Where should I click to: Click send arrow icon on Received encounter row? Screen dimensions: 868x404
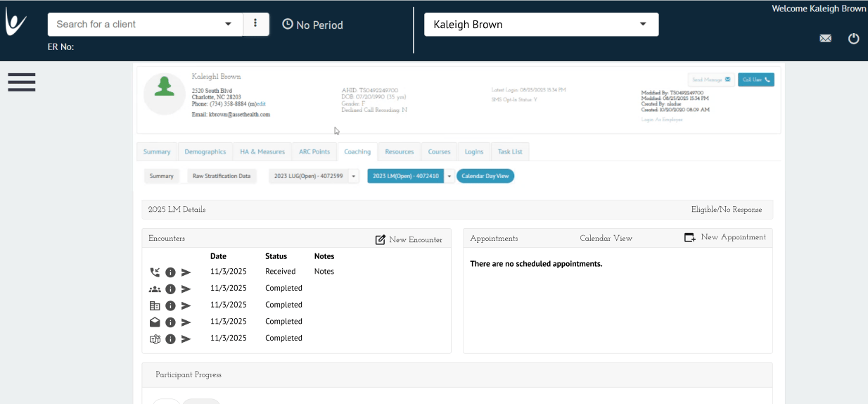(186, 272)
